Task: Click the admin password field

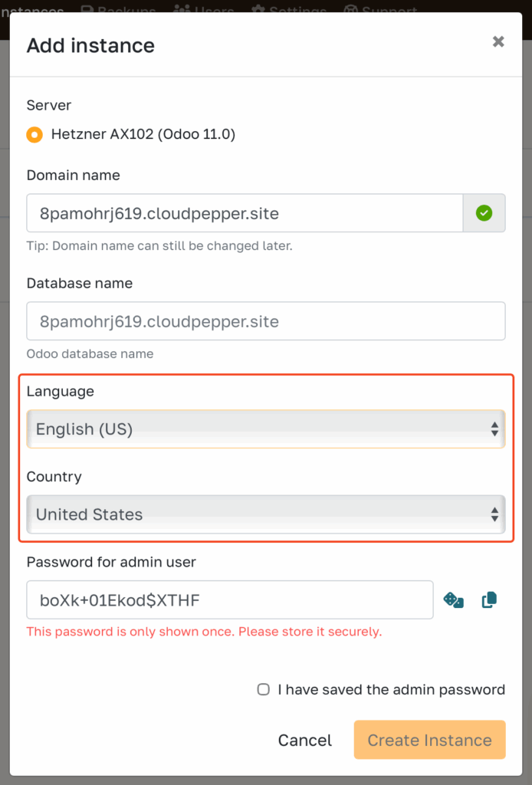Action: pyautogui.click(x=230, y=602)
